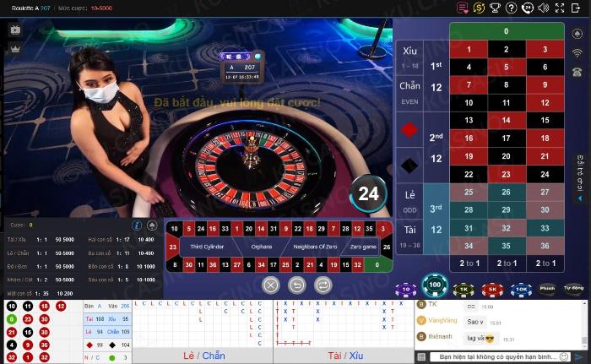Click 26 on the racetrack end
Image resolution: width=591 pixels, height=364 pixels.
click(387, 247)
